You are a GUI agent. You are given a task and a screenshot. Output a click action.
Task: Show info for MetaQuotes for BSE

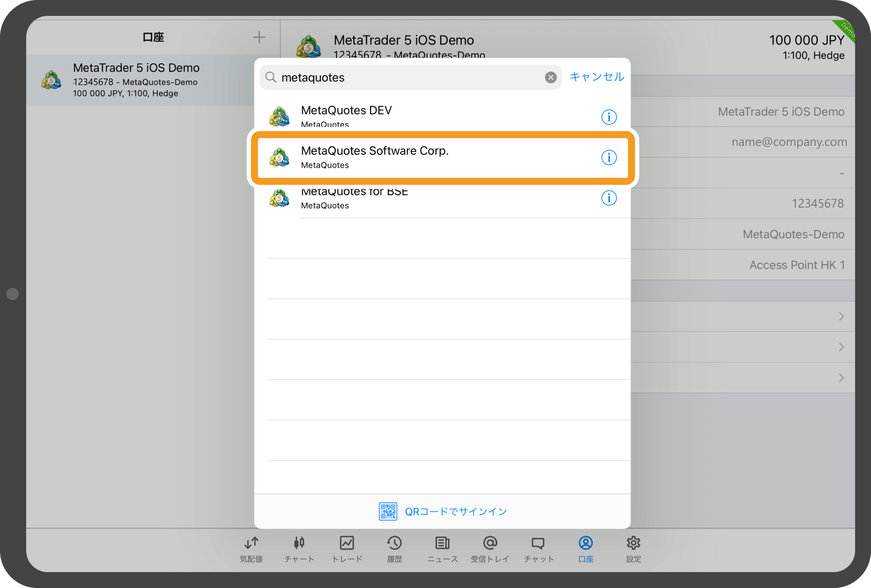(609, 198)
